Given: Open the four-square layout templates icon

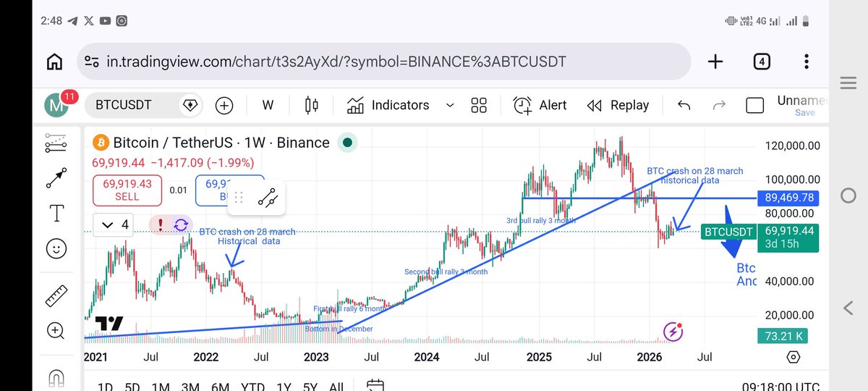Looking at the screenshot, I should pos(479,106).
